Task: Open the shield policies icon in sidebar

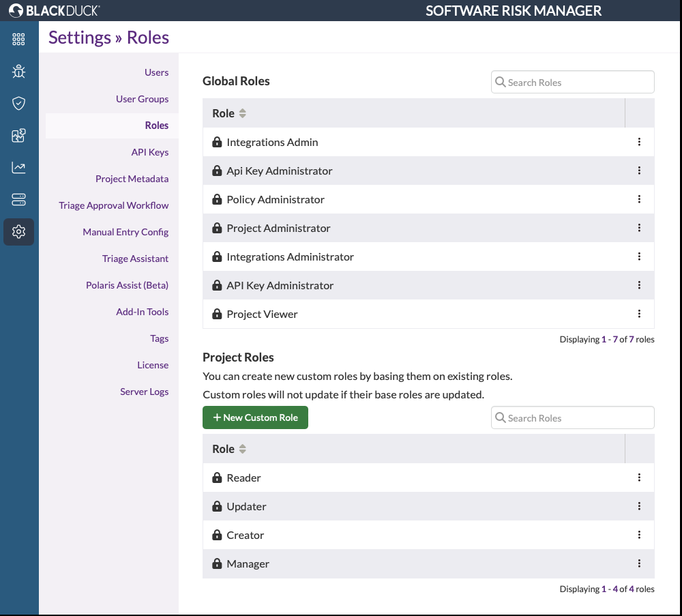Action: 18,103
